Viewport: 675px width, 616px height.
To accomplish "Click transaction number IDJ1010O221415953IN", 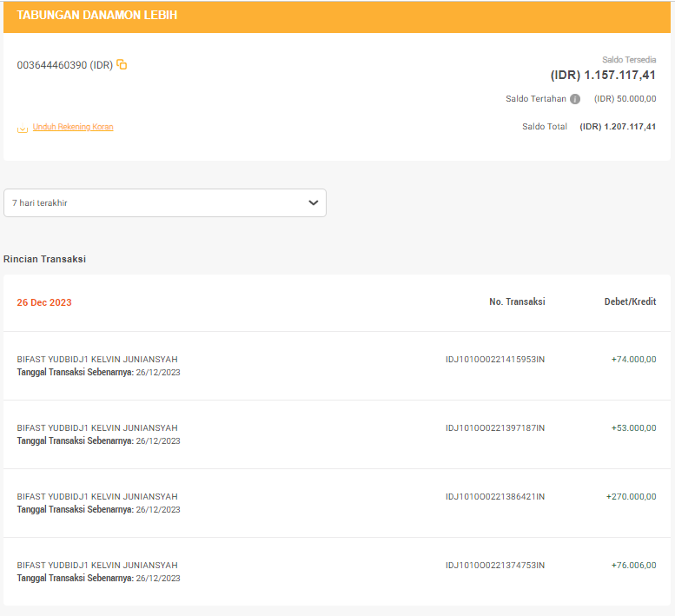I will point(495,360).
